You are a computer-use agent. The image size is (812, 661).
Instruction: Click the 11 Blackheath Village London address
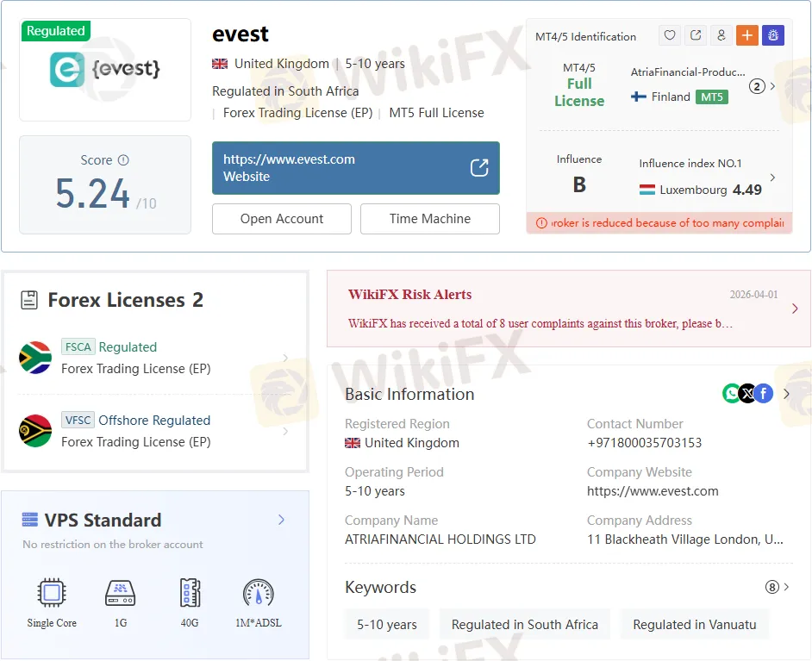684,539
